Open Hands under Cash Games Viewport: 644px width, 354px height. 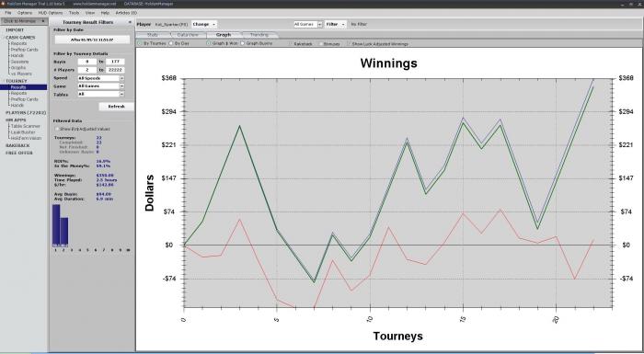coord(17,55)
